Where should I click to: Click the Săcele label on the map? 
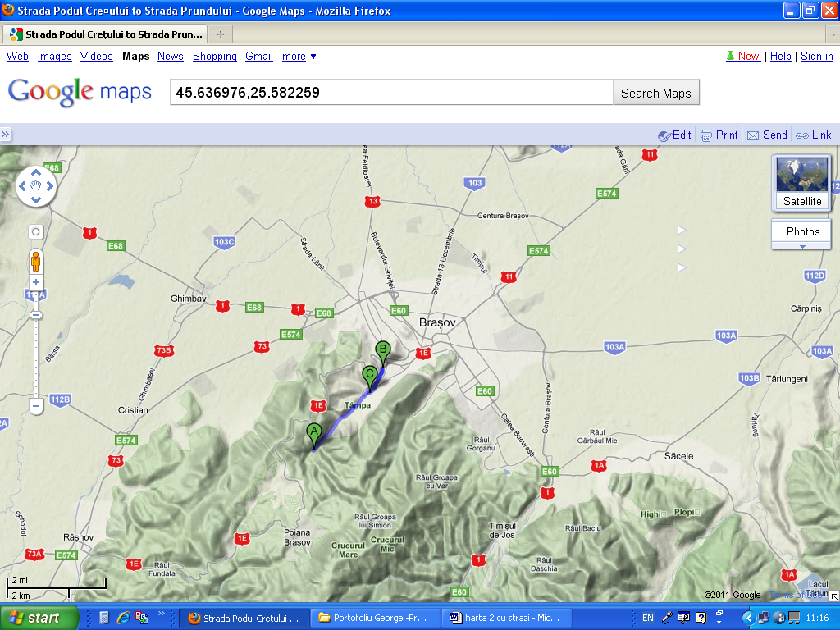click(678, 456)
